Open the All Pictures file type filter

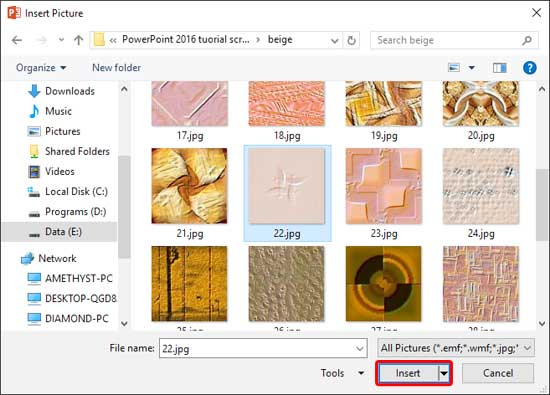(456, 348)
